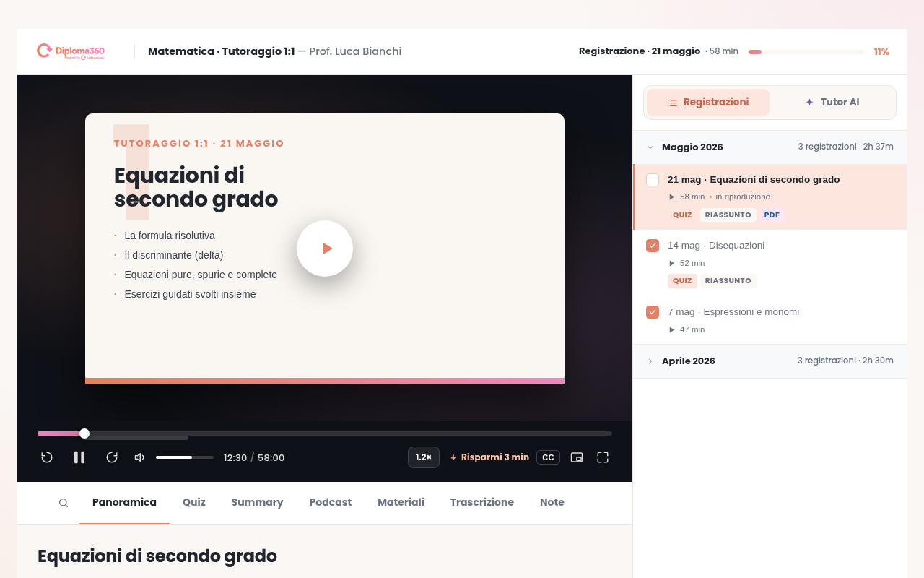Click the 11% progress percentage
Image resolution: width=924 pixels, height=578 pixels.
click(881, 52)
